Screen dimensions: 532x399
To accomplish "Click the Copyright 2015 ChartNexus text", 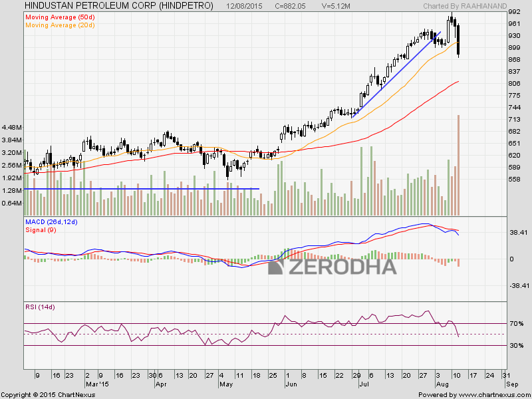I will click(x=48, y=394).
